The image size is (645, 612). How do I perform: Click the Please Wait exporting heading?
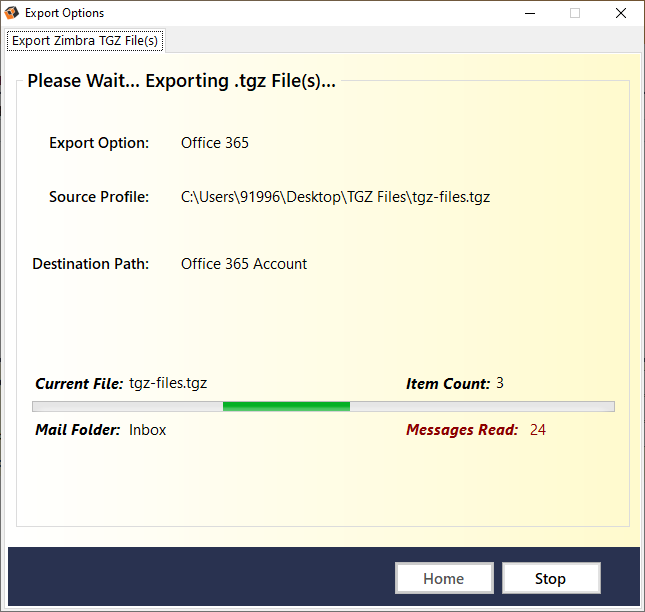click(181, 81)
